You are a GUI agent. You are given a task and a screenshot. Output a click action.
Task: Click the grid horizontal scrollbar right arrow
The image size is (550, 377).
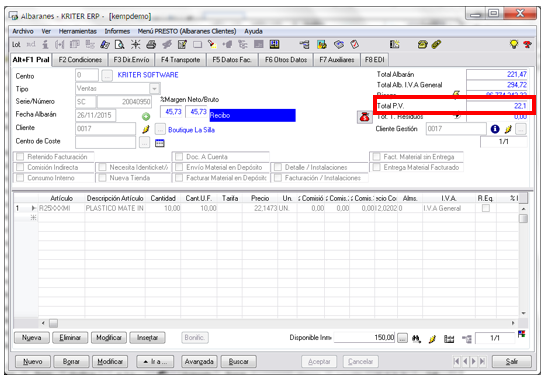(x=513, y=323)
